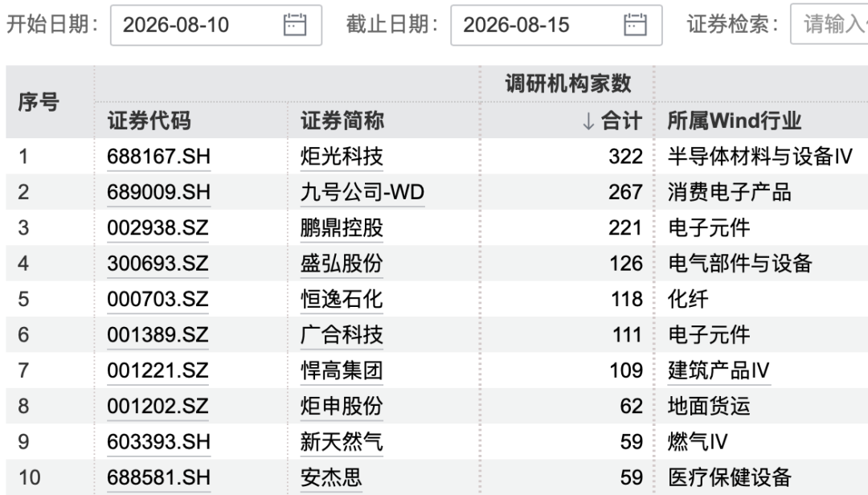Open the 新天然气 security link
This screenshot has height=495, width=868.
tap(342, 442)
